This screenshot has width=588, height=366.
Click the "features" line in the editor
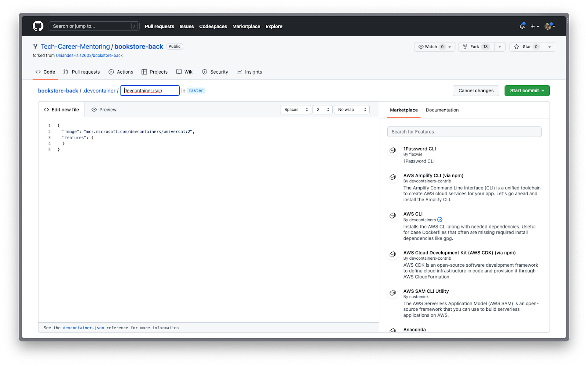click(78, 138)
